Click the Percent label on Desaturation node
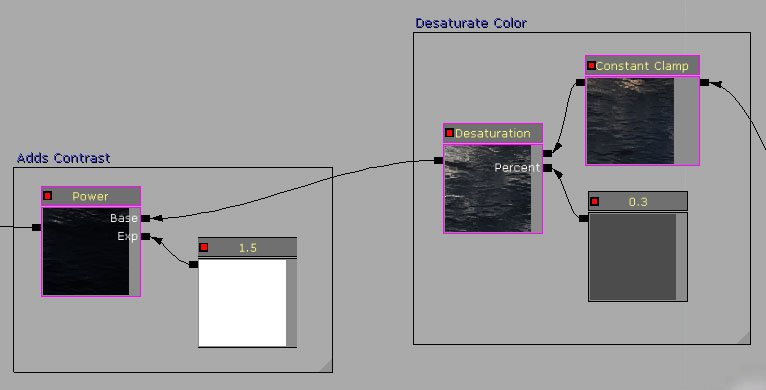Viewport: 766px width, 390px height. click(517, 168)
